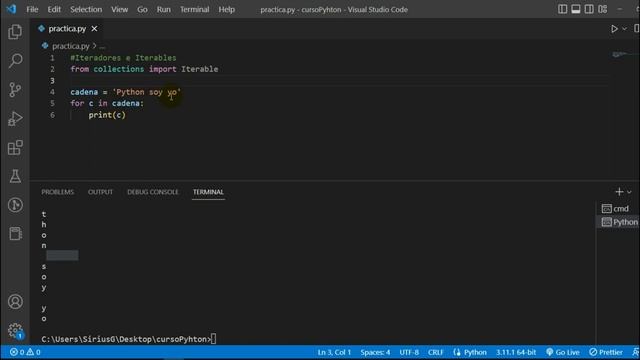The image size is (640, 360).
Task: Toggle the primary side bar layout
Action: 562,9
